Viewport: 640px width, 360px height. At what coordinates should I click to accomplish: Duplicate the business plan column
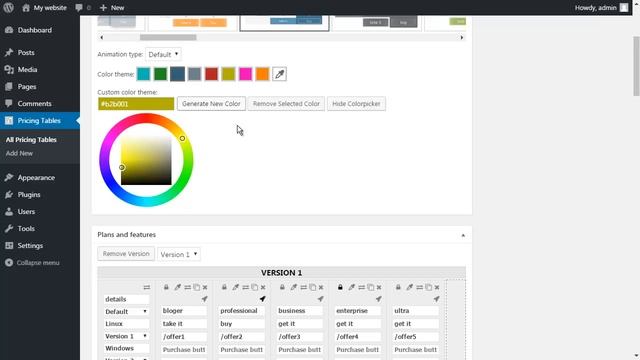pos(312,287)
